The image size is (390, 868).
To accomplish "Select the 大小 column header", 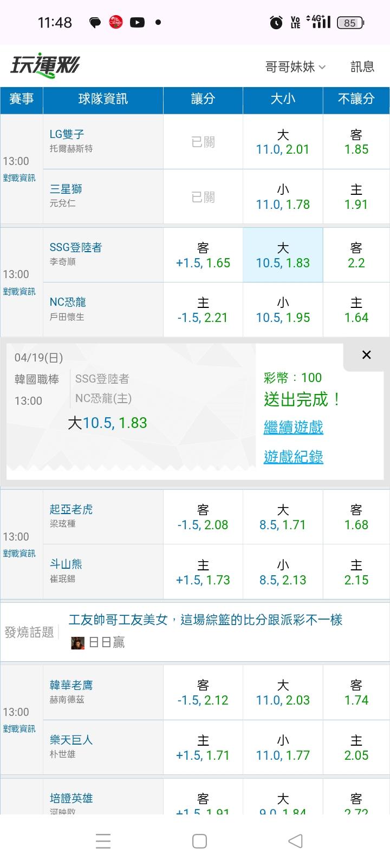I will pos(283,99).
